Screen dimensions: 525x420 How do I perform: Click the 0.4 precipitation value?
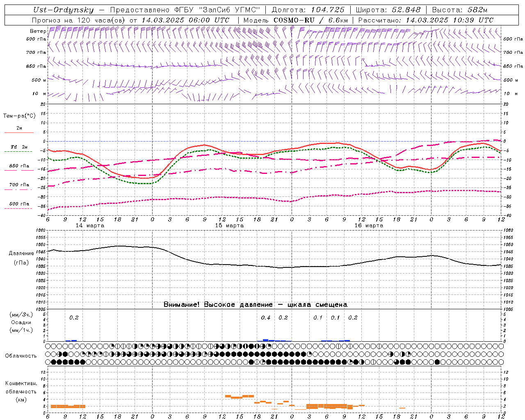(266, 317)
